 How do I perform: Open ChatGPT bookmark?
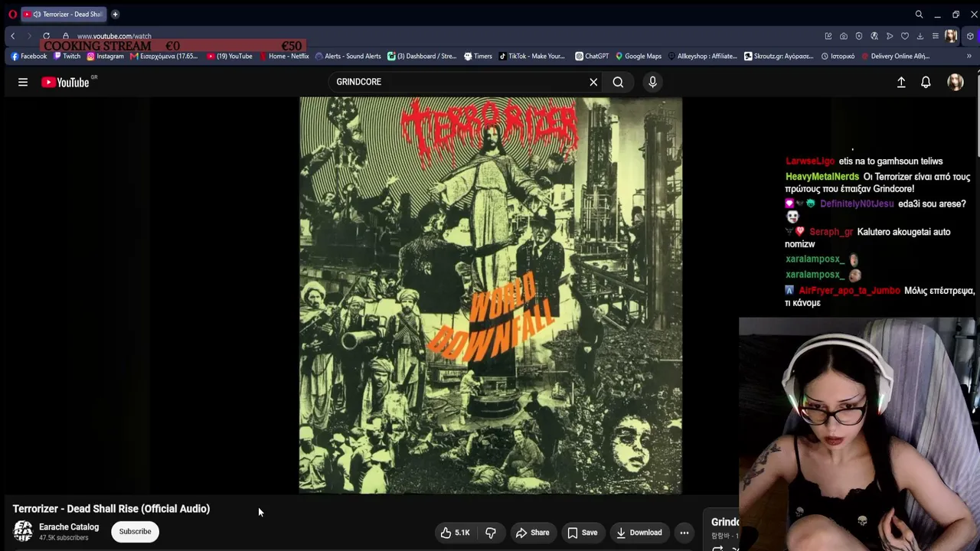pyautogui.click(x=592, y=56)
